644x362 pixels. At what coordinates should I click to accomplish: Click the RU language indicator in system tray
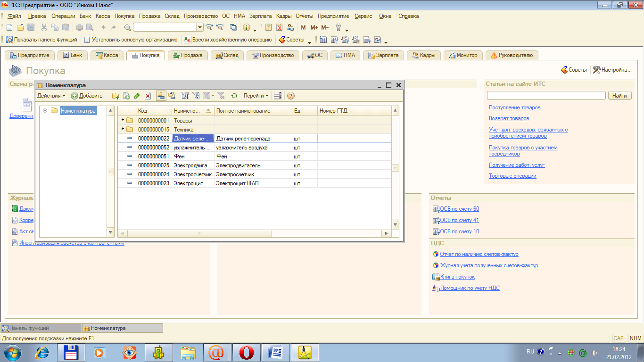click(x=530, y=352)
